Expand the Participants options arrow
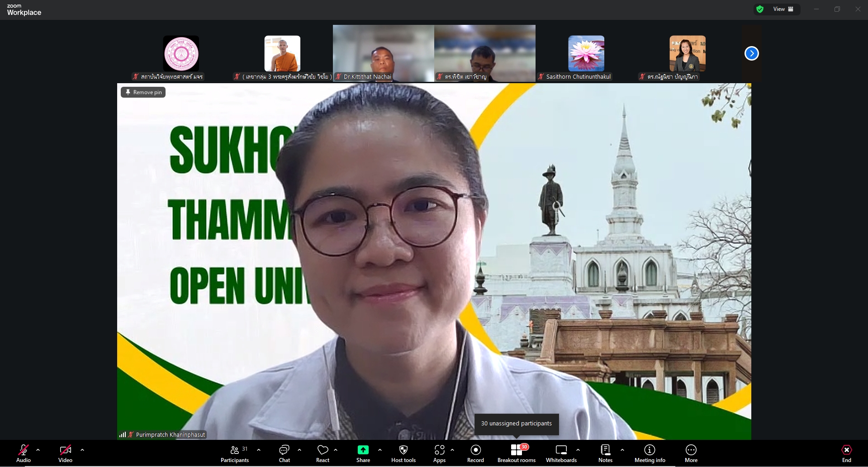Screen dimensions: 868x467 click(x=259, y=450)
